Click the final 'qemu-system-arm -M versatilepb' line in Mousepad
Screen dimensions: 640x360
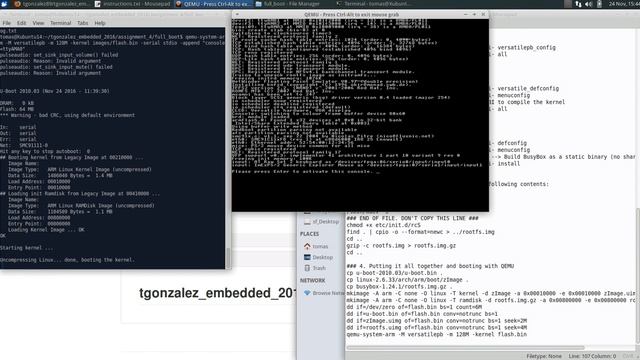coord(436,334)
